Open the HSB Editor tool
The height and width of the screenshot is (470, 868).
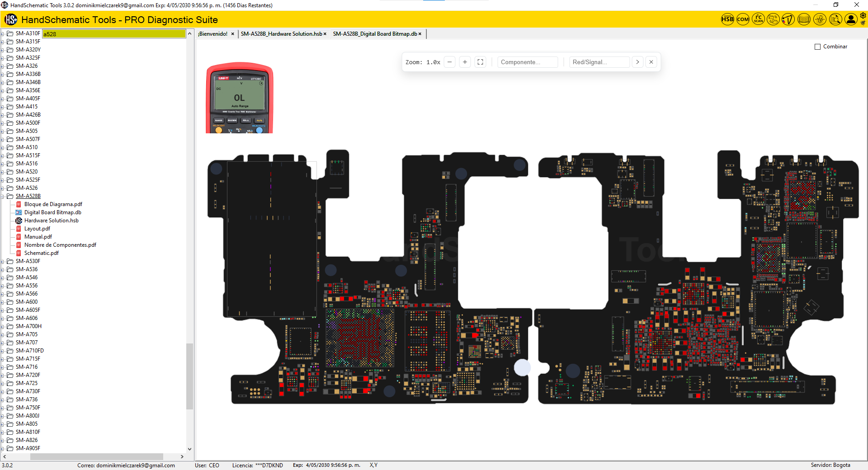pyautogui.click(x=727, y=19)
